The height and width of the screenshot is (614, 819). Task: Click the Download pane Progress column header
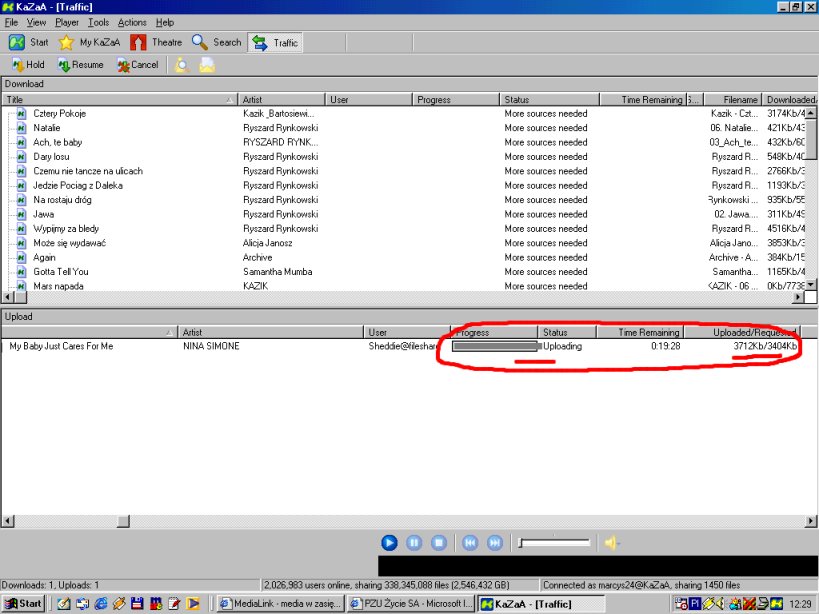[456, 100]
